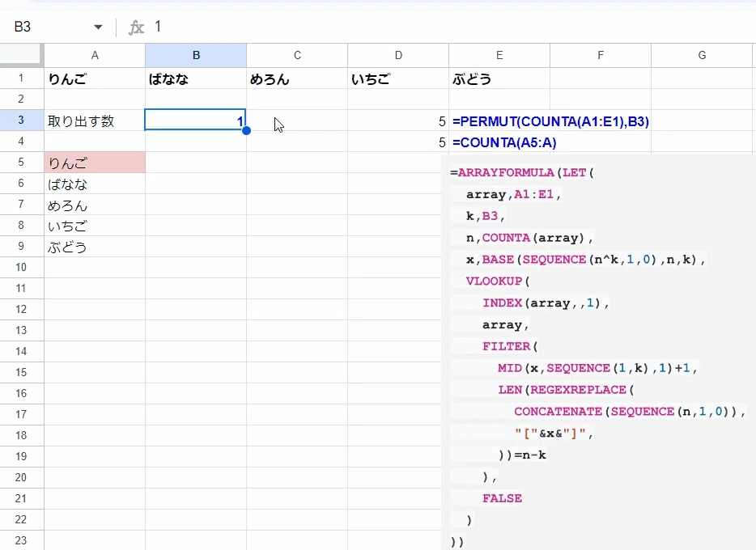Click cell A7 containing めろん
The image size is (756, 550).
tap(95, 205)
